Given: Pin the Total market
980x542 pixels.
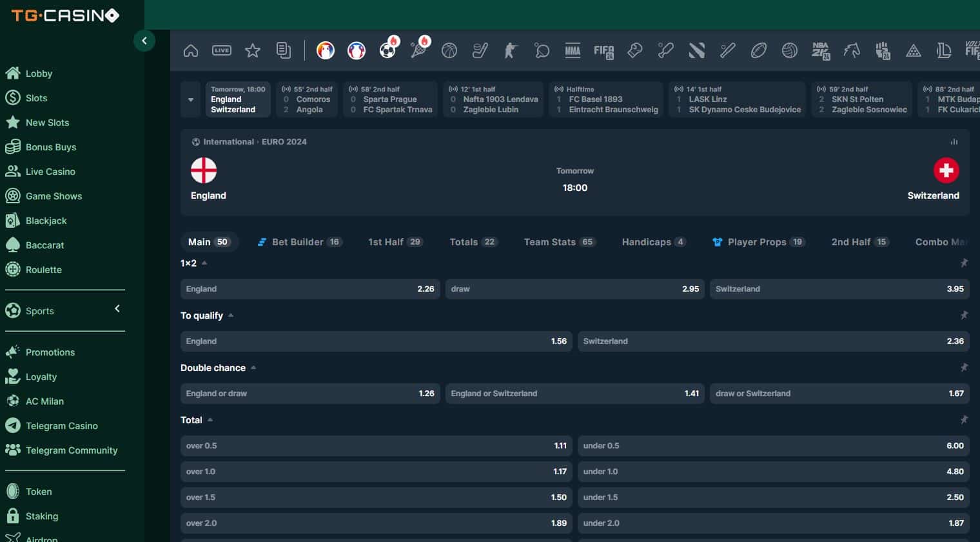Looking at the screenshot, I should coord(964,419).
